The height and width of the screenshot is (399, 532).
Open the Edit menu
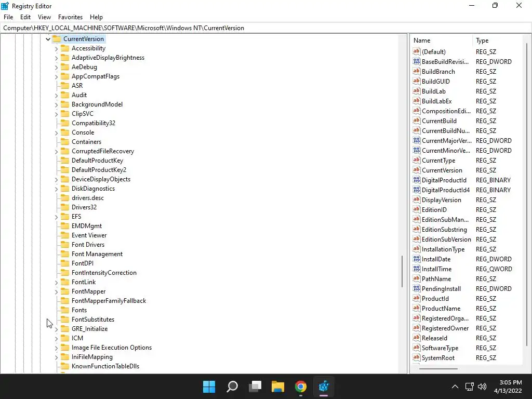click(x=25, y=17)
